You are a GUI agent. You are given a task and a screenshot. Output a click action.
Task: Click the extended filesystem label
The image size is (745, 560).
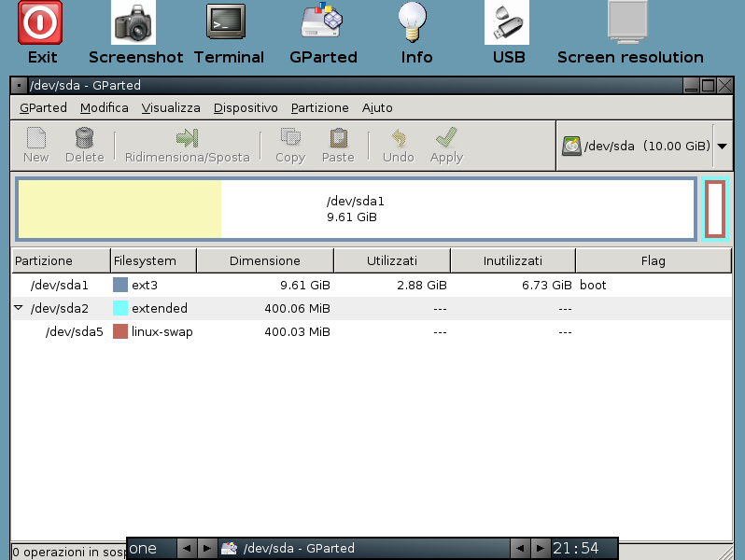click(x=160, y=308)
